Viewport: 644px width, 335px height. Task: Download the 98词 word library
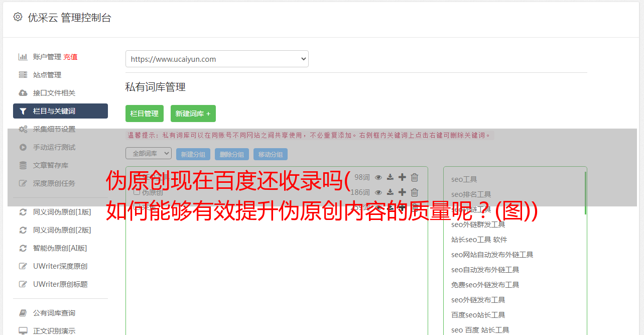[x=390, y=177]
